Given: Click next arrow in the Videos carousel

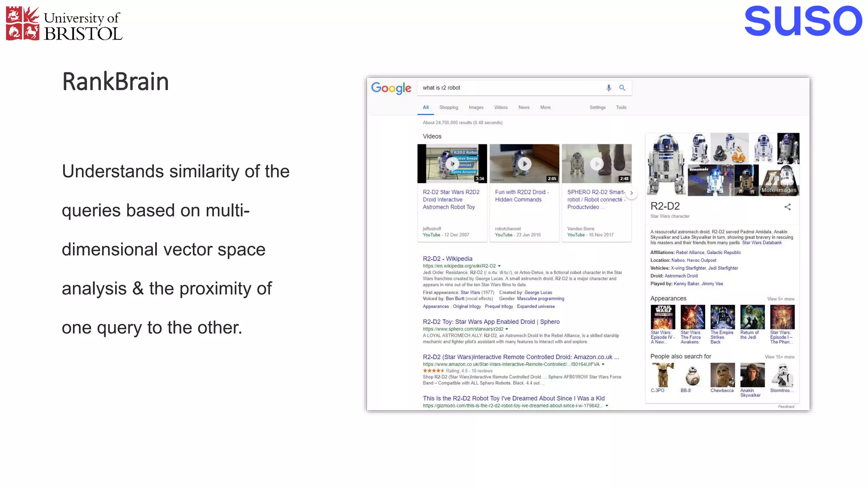Looking at the screenshot, I should (x=632, y=193).
